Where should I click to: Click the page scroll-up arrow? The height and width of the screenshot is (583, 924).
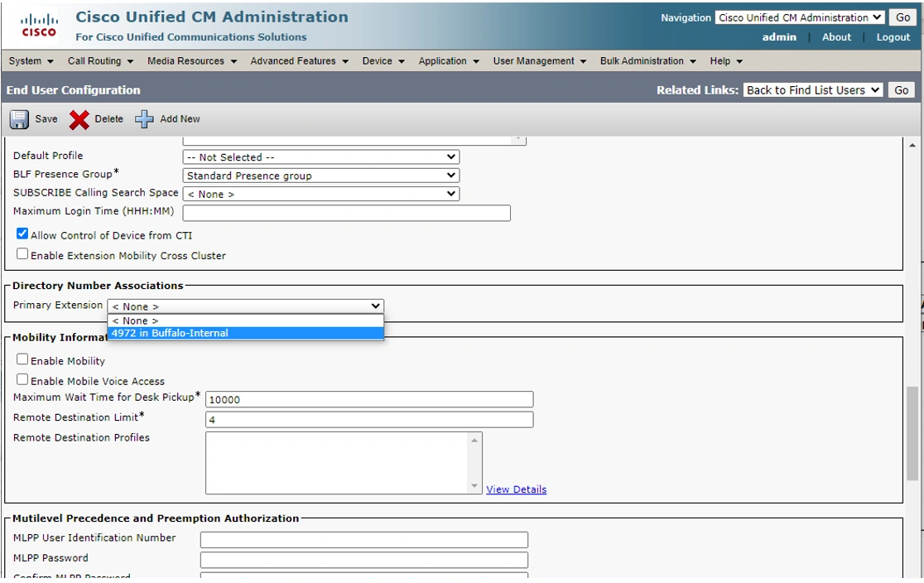coord(912,145)
